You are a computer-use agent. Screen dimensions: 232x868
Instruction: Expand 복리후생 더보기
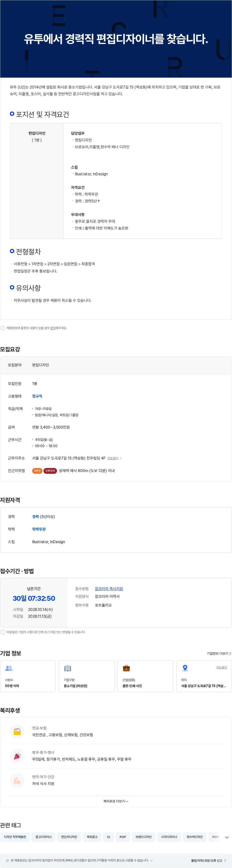(116, 801)
